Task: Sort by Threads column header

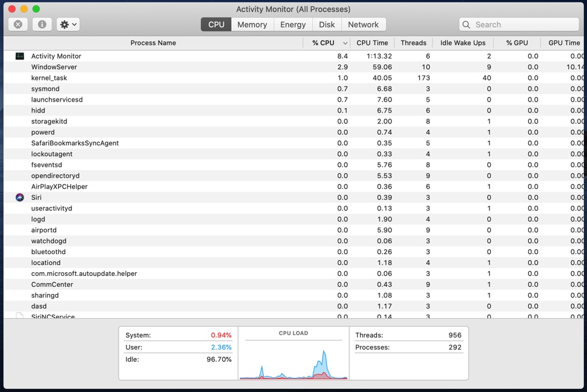Action: tap(413, 43)
